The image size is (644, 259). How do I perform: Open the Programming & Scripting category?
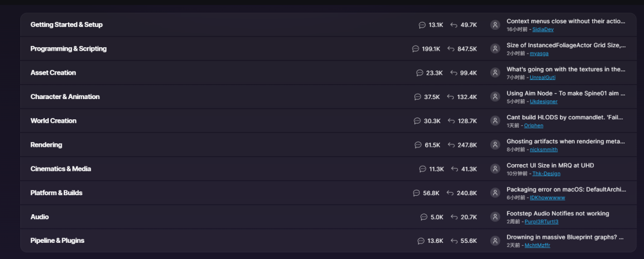pos(69,48)
